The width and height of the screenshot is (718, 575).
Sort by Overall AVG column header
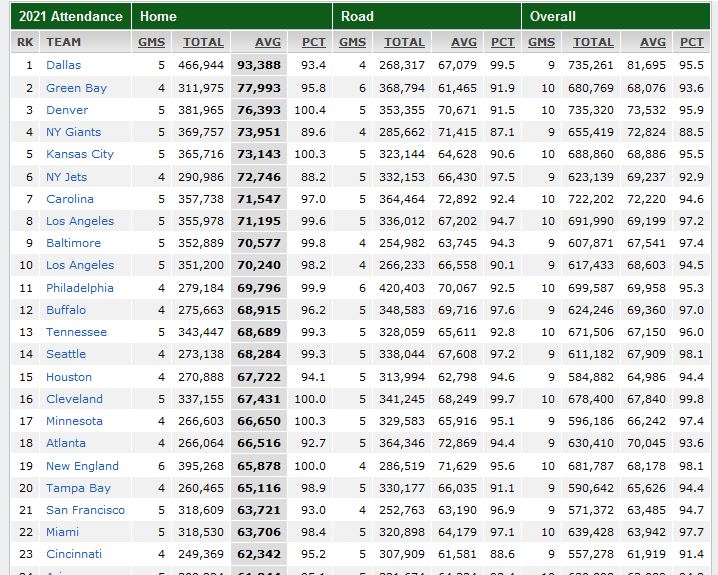tap(653, 42)
